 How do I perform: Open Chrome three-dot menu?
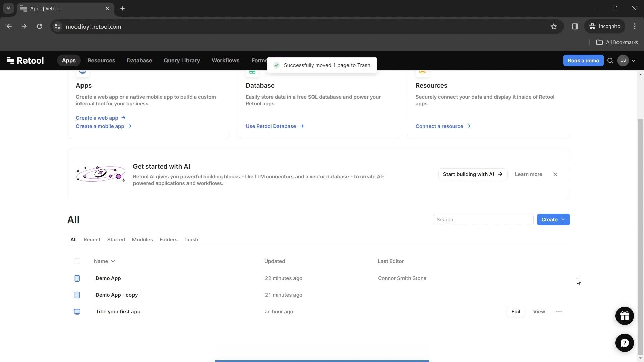pyautogui.click(x=635, y=26)
